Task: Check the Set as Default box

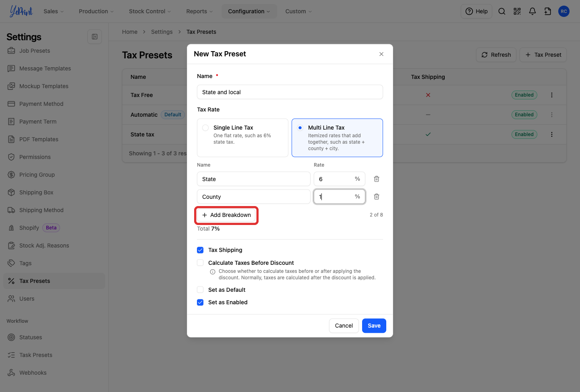Action: (200, 290)
